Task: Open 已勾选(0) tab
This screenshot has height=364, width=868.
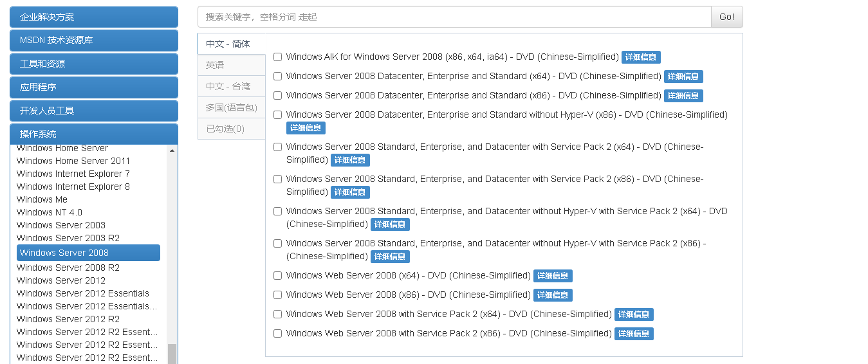Action: [232, 129]
